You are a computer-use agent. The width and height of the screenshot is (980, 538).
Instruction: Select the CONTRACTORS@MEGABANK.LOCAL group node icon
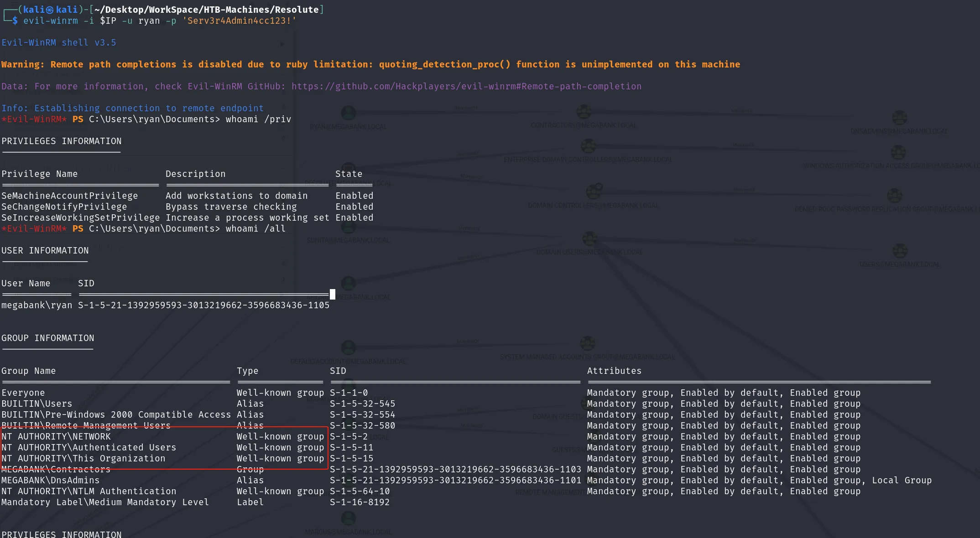click(584, 111)
